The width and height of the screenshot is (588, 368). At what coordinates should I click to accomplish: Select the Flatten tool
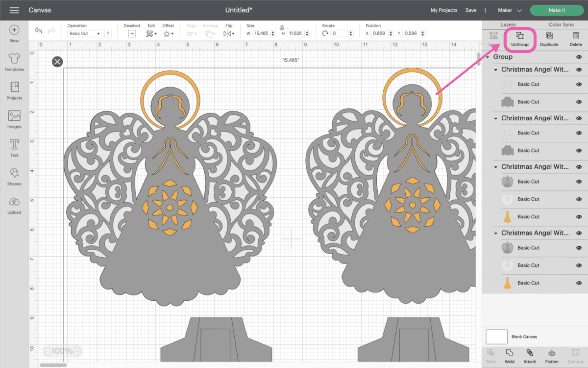551,357
